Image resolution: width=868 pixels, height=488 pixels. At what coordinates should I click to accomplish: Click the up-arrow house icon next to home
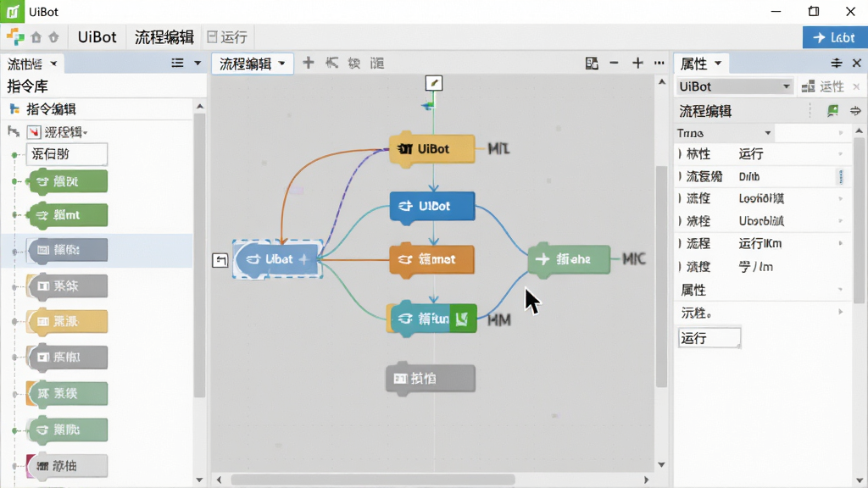(x=53, y=37)
